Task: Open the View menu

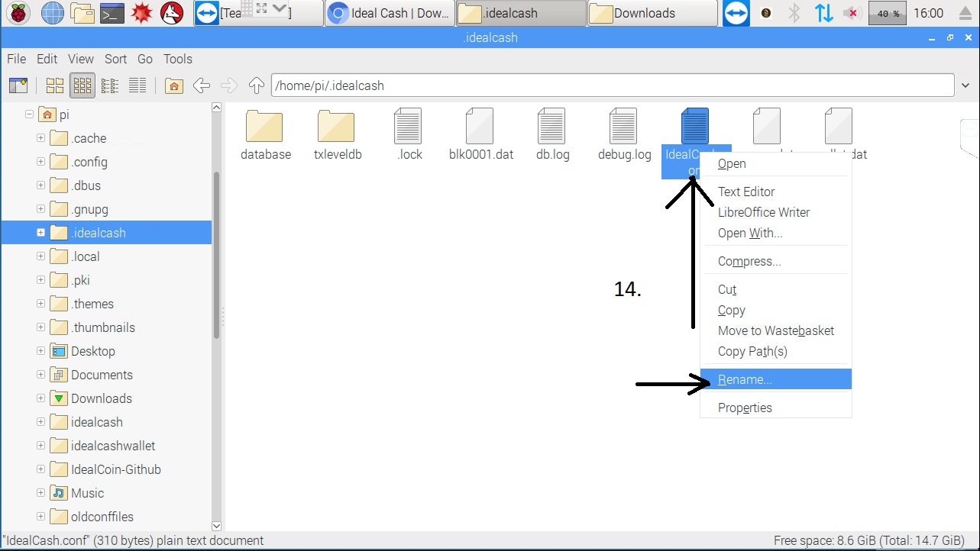Action: pos(80,59)
